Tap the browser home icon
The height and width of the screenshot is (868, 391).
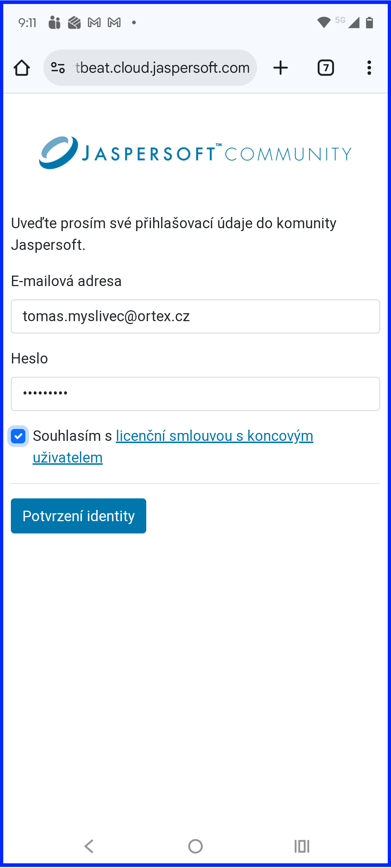[x=22, y=68]
